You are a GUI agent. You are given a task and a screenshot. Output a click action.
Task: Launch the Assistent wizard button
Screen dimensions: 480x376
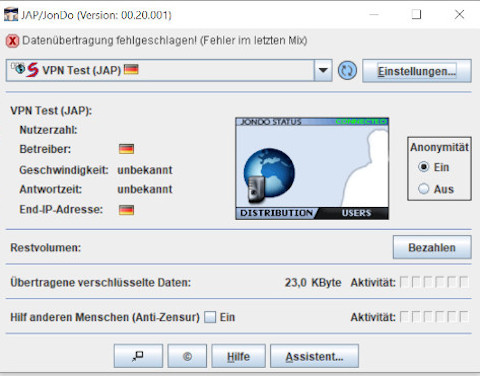(x=314, y=356)
